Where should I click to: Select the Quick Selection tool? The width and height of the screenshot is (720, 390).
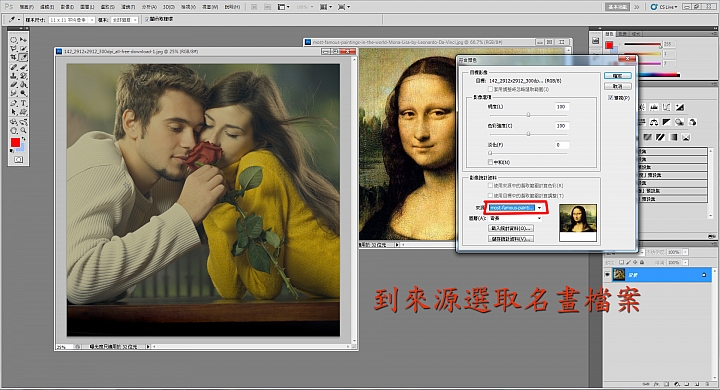click(x=23, y=49)
